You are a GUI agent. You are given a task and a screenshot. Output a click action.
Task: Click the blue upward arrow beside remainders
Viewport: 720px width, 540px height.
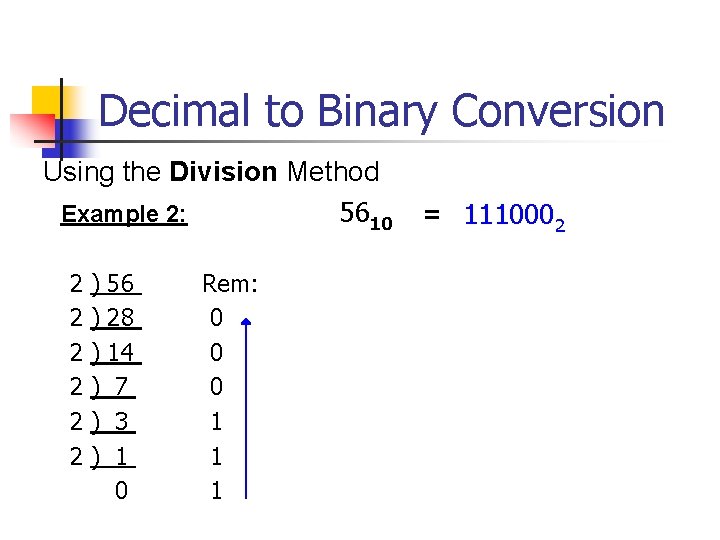246,408
